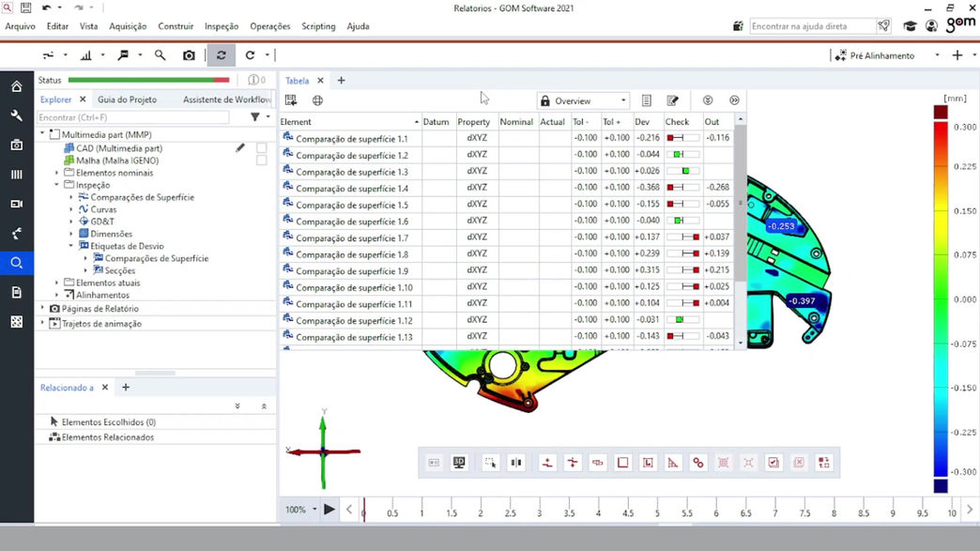980x551 pixels.
Task: Expand the Comparações de Superfície under Inspeção
Action: (x=71, y=197)
